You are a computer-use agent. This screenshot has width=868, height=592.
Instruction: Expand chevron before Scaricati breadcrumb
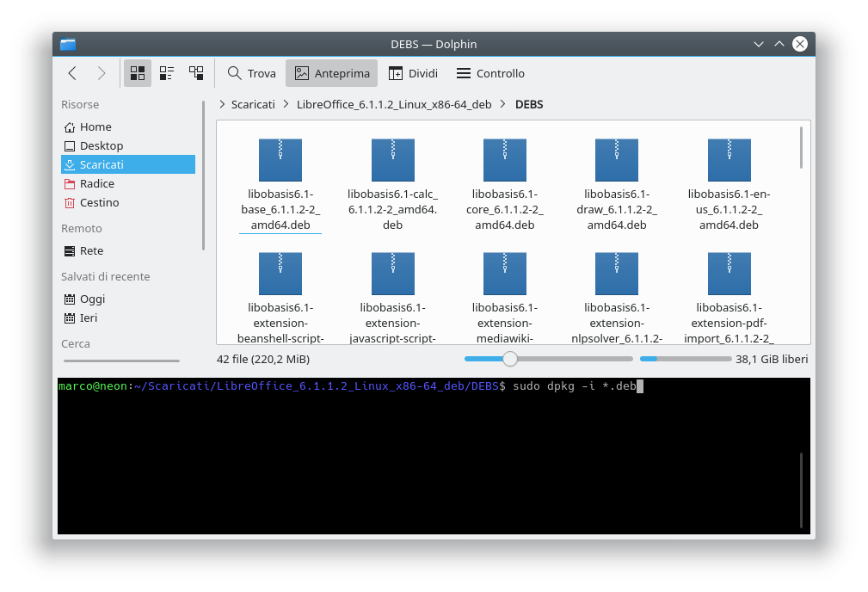(222, 104)
